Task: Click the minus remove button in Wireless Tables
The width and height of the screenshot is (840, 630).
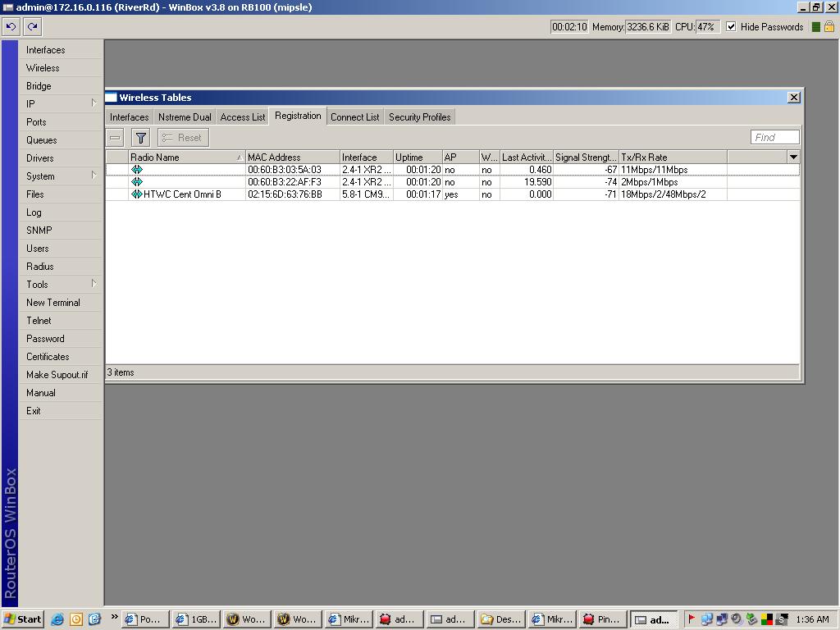Action: (115, 138)
